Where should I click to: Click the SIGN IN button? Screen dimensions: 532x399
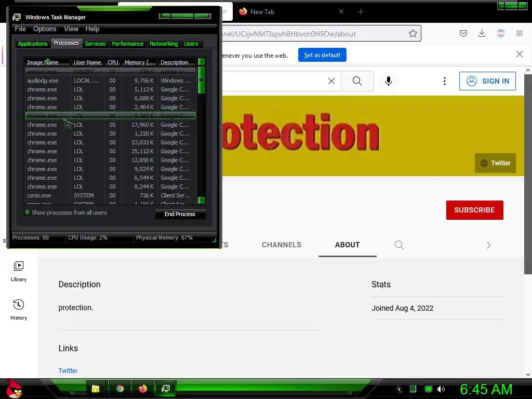click(x=487, y=81)
